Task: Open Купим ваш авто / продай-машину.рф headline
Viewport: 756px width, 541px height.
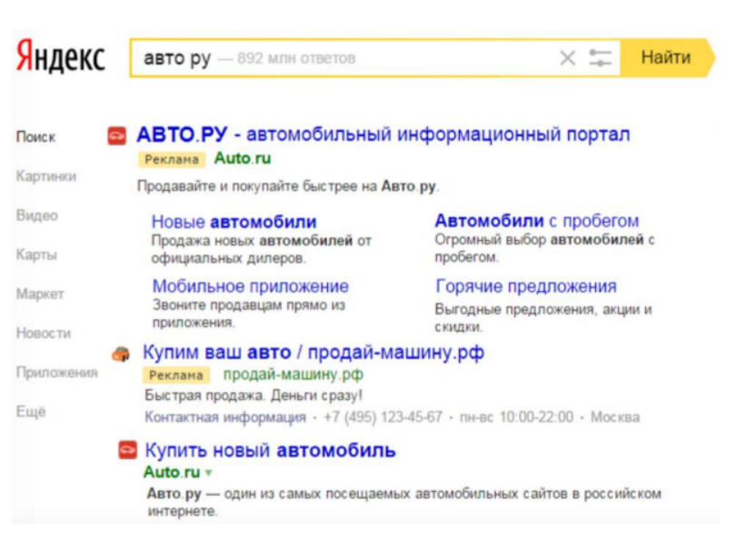Action: point(313,353)
